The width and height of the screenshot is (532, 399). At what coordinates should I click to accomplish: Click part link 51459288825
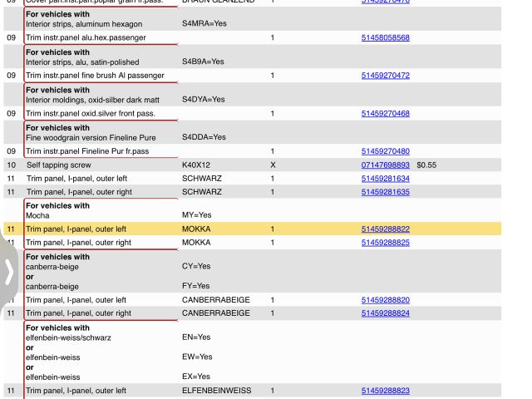[x=385, y=243]
